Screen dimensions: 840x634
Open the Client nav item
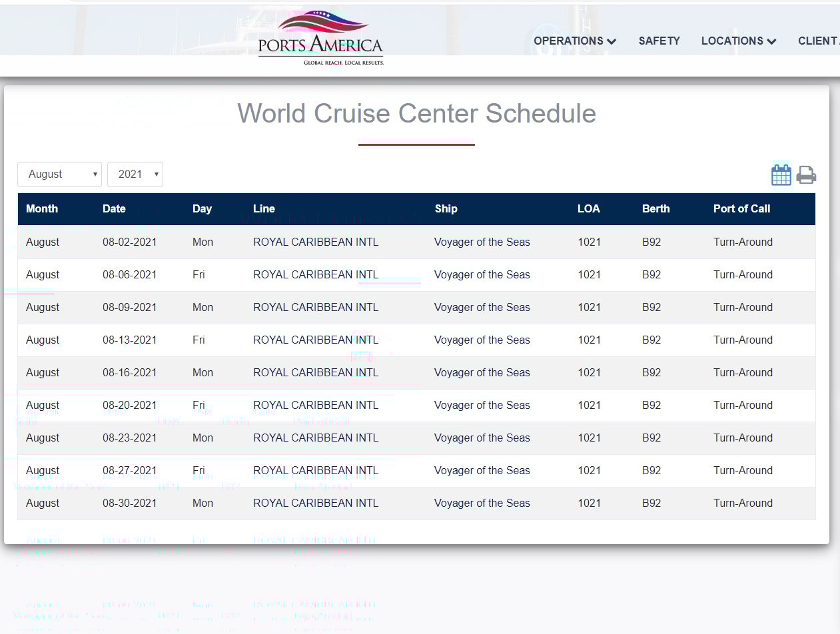pos(819,41)
